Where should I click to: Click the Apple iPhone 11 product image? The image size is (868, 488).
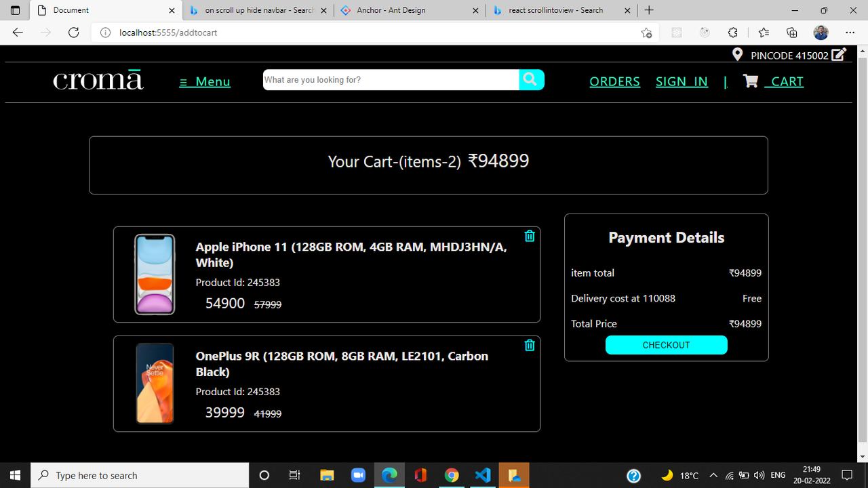155,274
